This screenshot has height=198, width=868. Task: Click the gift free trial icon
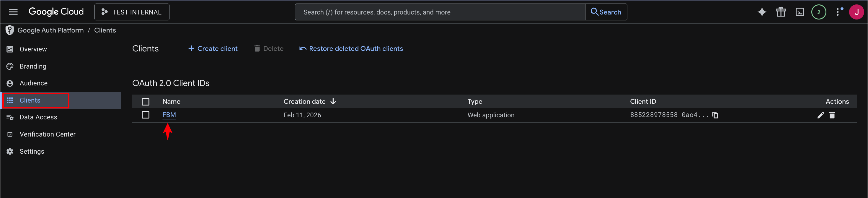click(781, 12)
